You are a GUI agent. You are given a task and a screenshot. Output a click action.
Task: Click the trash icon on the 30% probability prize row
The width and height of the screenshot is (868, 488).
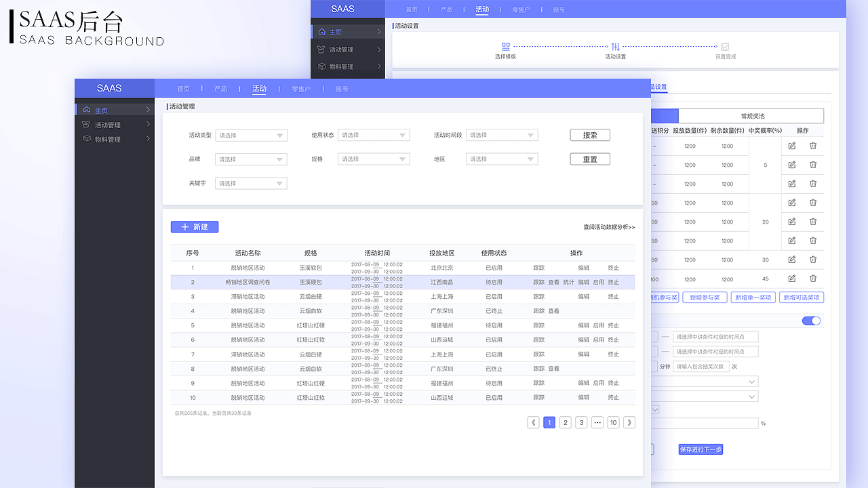click(813, 260)
